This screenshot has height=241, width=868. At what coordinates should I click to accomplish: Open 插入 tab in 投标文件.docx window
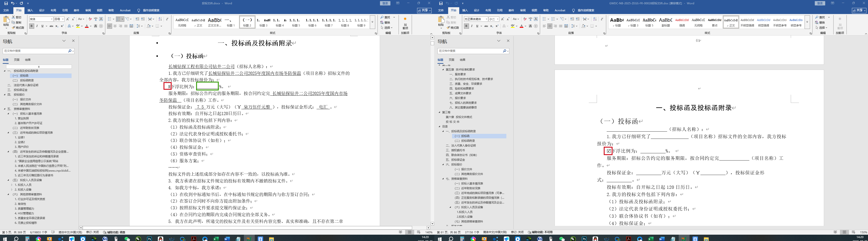[30, 10]
